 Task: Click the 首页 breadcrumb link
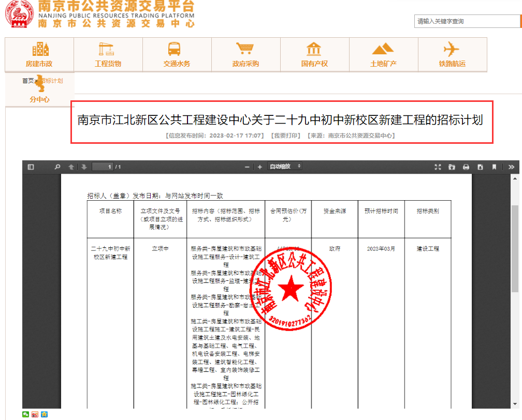click(x=28, y=81)
